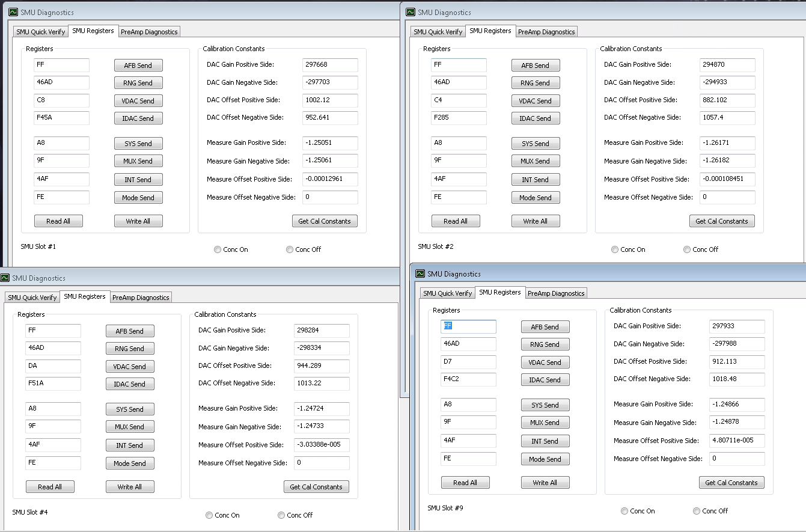Select Conc Off in SMU Slot #9 window
This screenshot has width=806, height=532.
[710, 511]
